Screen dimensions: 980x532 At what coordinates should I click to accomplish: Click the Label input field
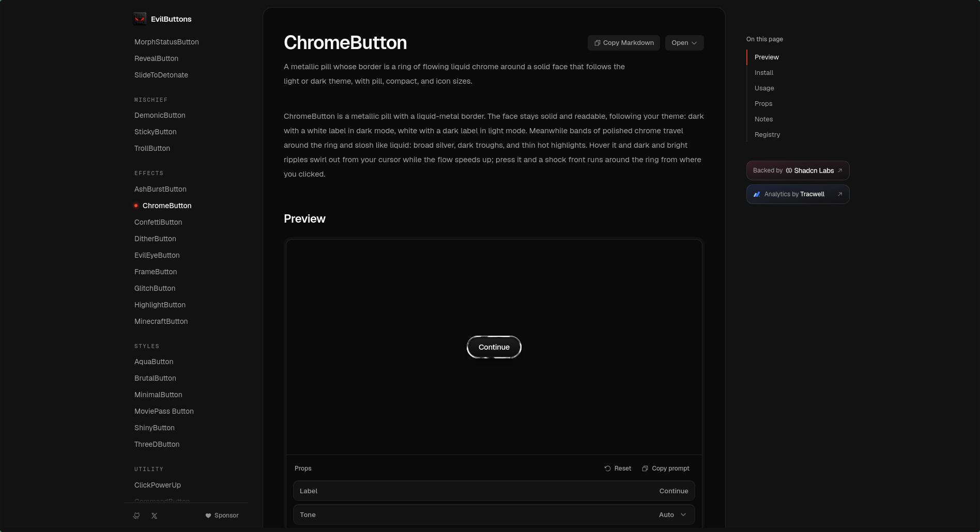pyautogui.click(x=494, y=491)
